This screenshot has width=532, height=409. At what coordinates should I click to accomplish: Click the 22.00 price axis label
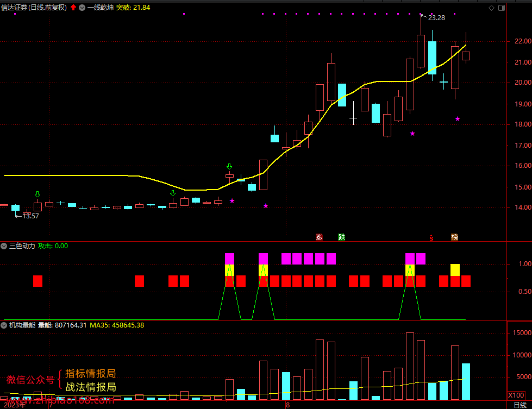[523, 41]
